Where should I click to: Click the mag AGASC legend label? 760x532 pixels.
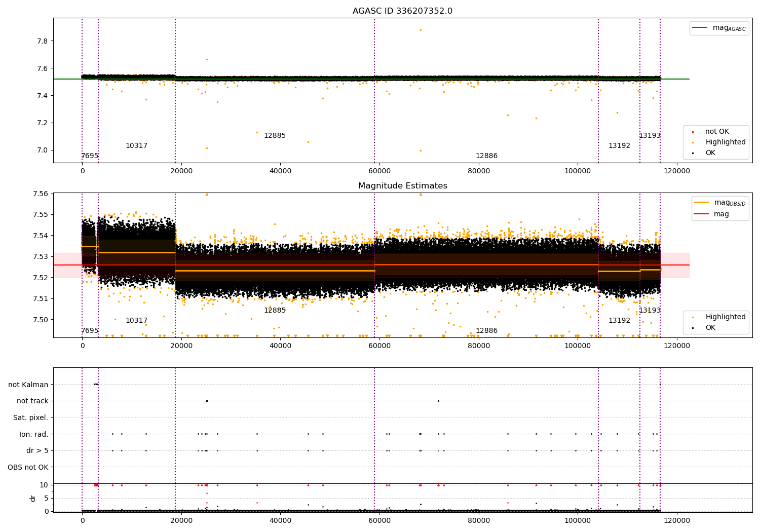729,28
